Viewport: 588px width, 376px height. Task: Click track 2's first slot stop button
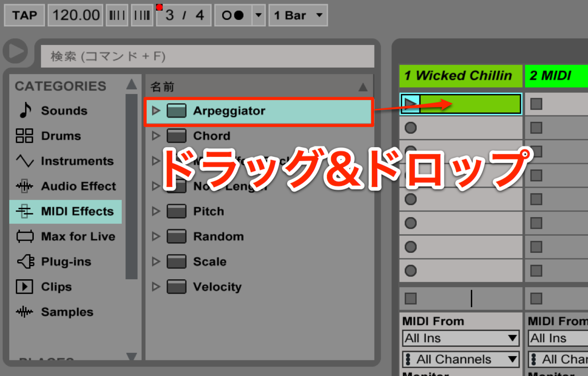[536, 104]
